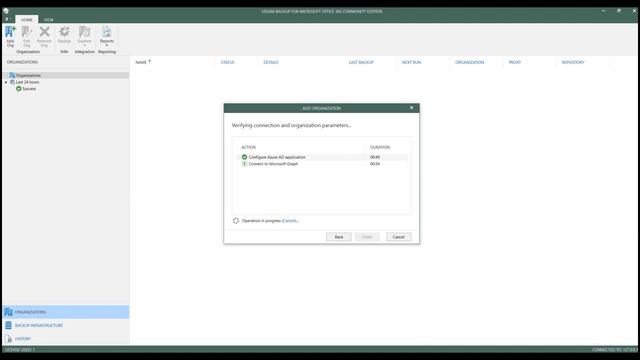Click the LICENSE USED status bar entry

pyautogui.click(x=20, y=350)
